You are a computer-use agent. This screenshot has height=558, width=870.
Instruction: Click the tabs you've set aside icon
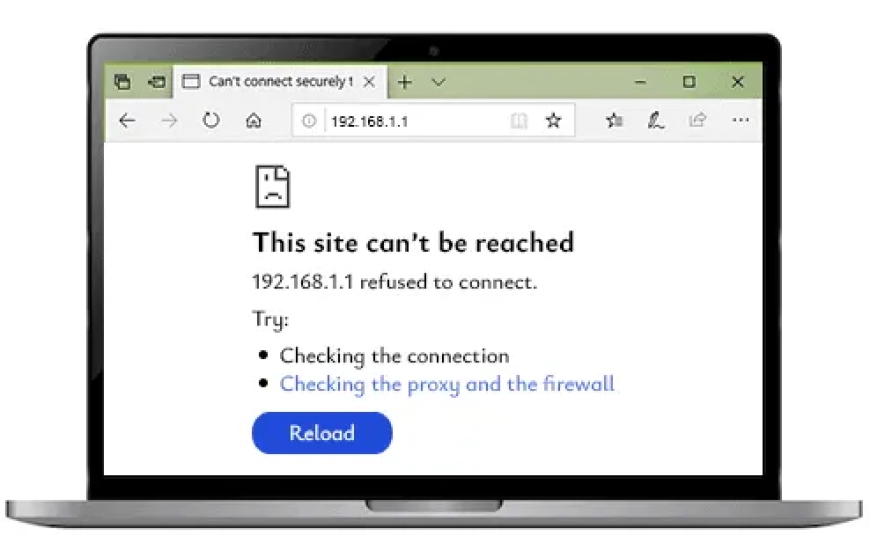[122, 82]
